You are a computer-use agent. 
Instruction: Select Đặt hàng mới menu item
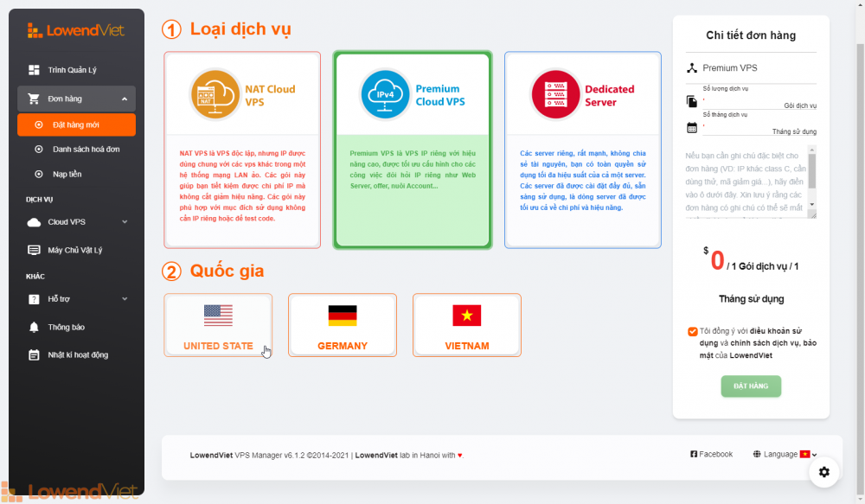[x=76, y=125]
